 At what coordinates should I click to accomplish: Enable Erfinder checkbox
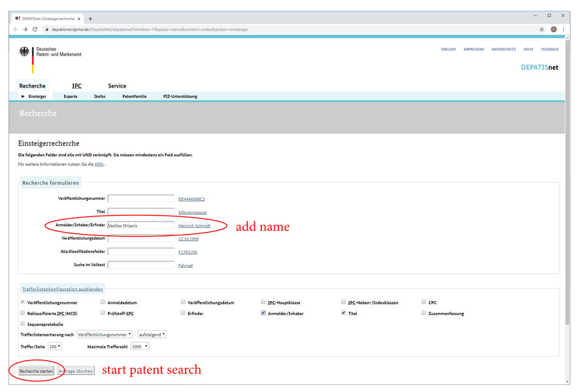pyautogui.click(x=183, y=313)
